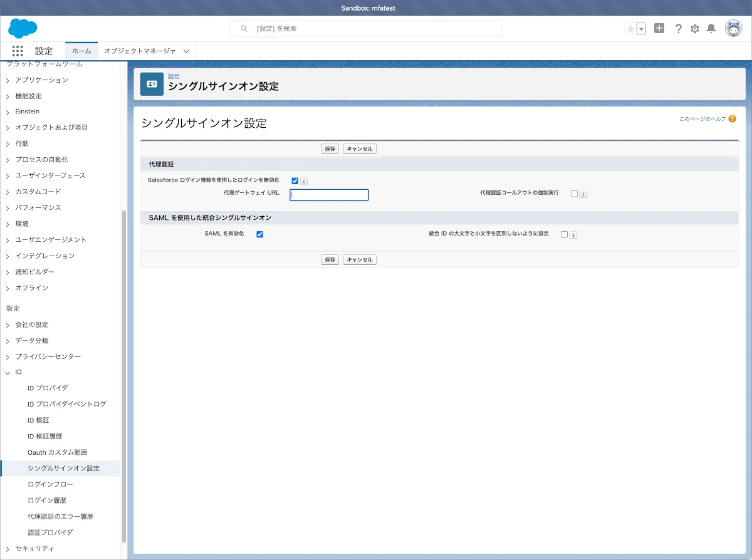Toggle the Salesforce login disable checkbox
The height and width of the screenshot is (560, 752).
tap(295, 180)
